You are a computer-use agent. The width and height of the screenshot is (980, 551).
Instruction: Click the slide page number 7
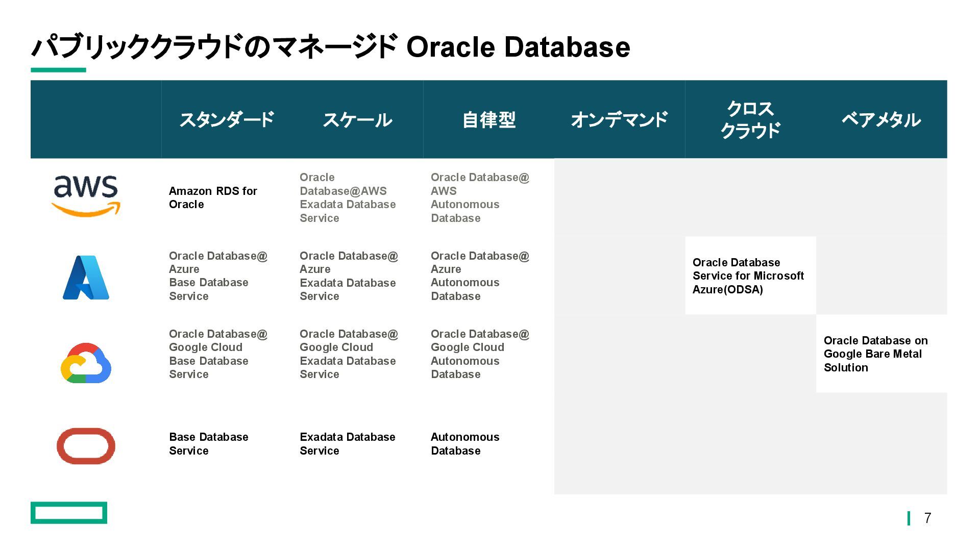click(x=927, y=518)
